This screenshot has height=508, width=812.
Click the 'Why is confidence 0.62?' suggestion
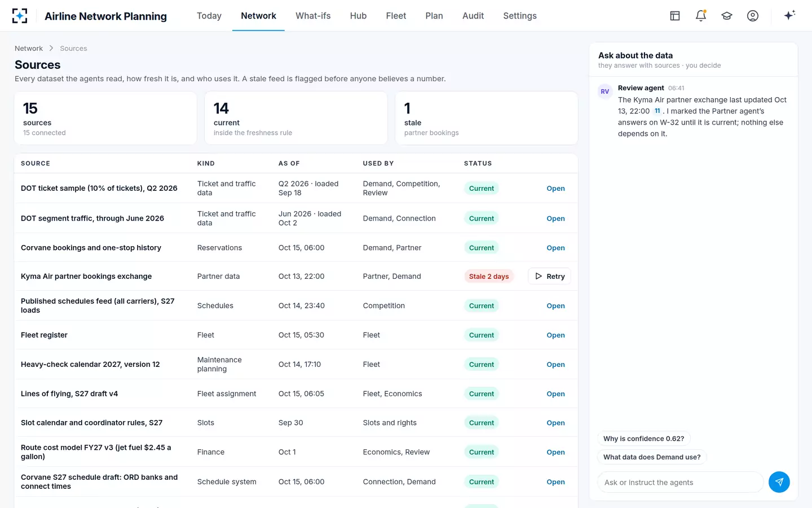[643, 439]
